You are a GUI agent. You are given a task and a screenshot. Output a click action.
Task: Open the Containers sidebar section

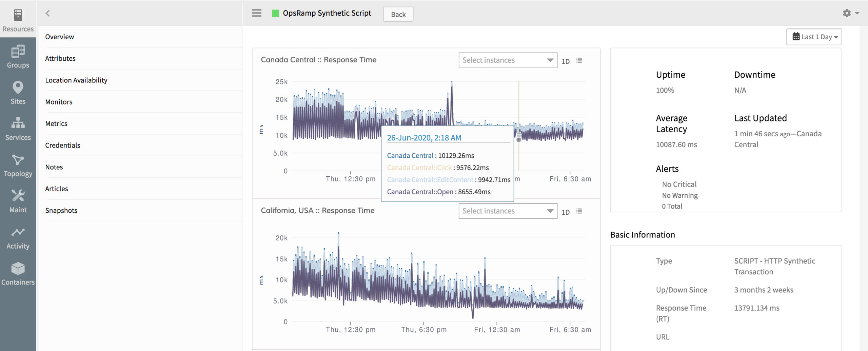click(x=18, y=274)
